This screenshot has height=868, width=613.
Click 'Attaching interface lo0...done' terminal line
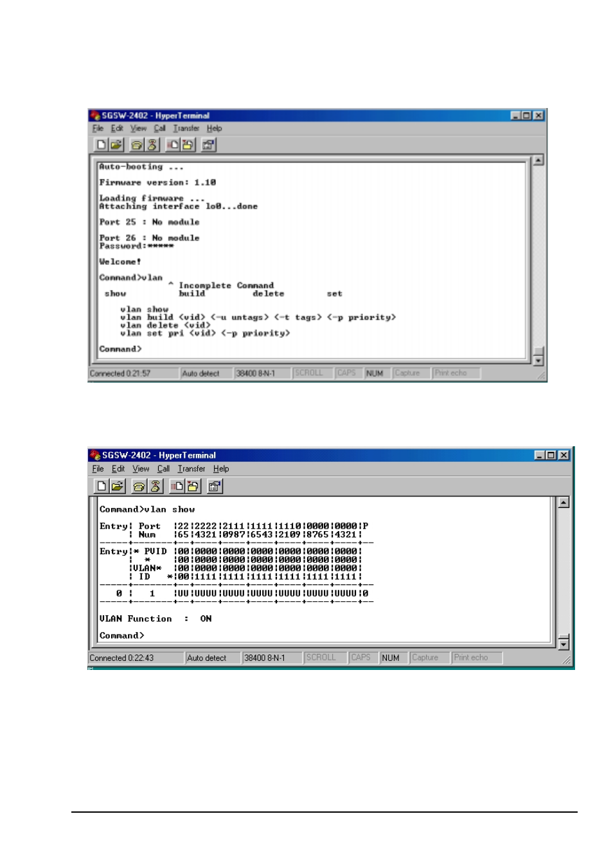tap(178, 206)
